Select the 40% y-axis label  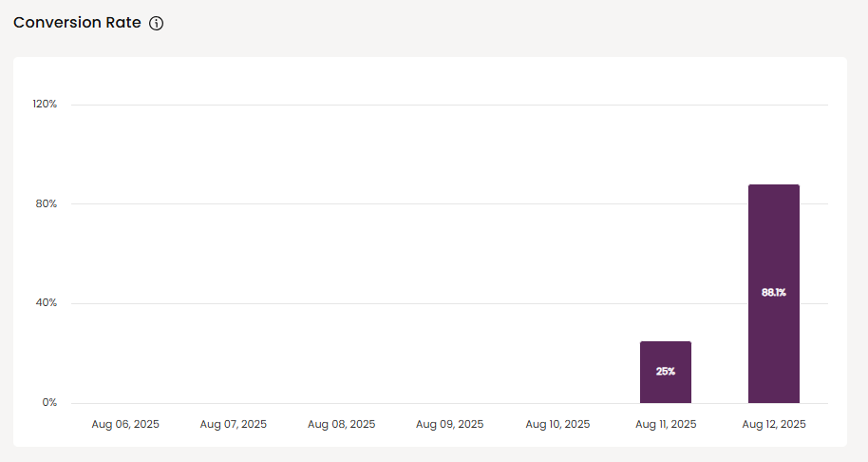pyautogui.click(x=47, y=303)
